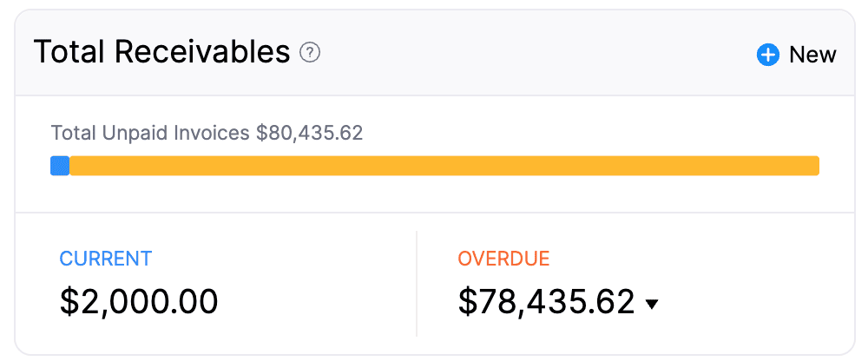Click the Total Unpaid Invoices label
The image size is (868, 361).
151,133
